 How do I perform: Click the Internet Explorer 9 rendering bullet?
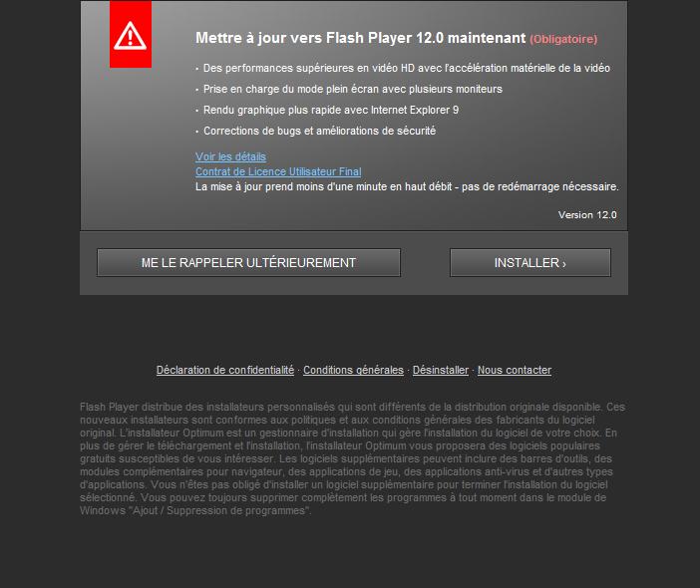(331, 110)
